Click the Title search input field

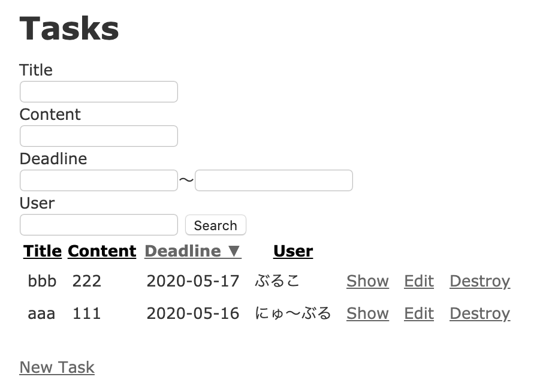99,92
